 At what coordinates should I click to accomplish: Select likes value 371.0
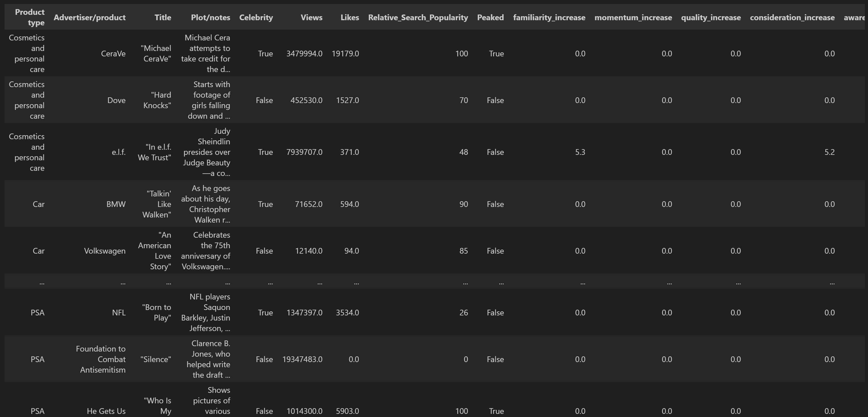point(349,152)
